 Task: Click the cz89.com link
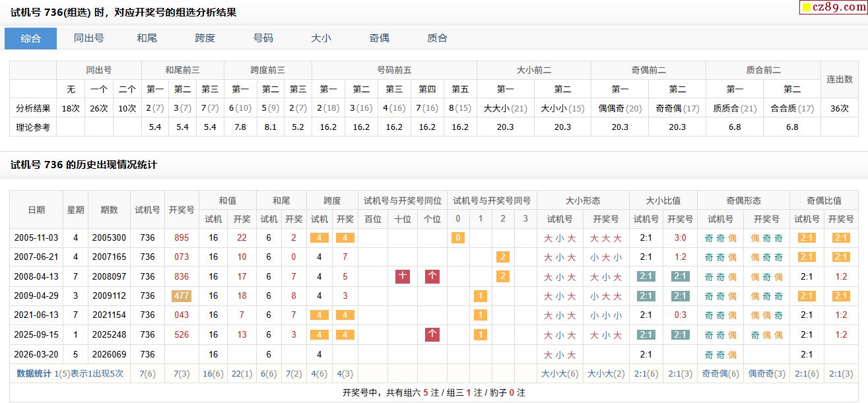tap(837, 7)
